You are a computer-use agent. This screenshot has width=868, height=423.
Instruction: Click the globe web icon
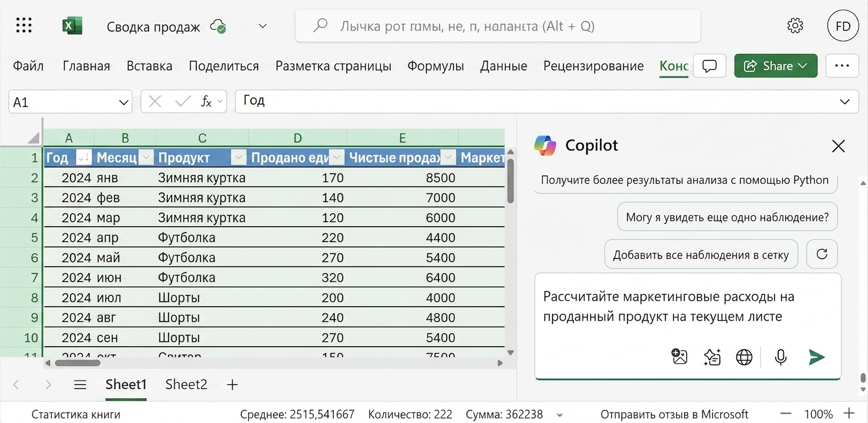(744, 357)
